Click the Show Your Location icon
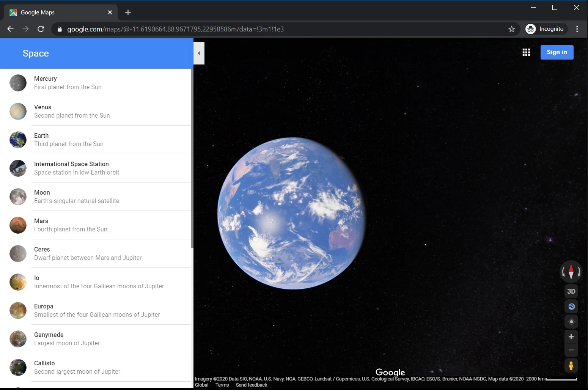The image size is (588, 390). (571, 322)
